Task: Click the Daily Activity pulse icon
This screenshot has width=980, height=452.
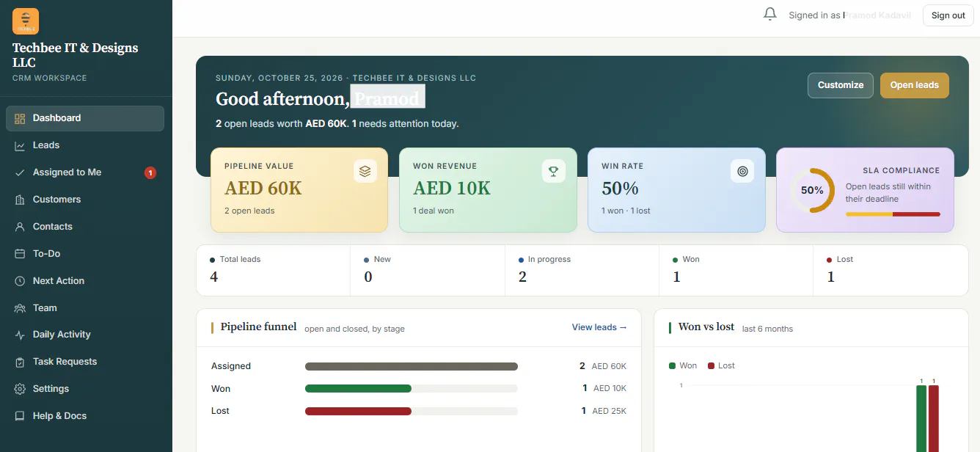Action: coord(20,335)
